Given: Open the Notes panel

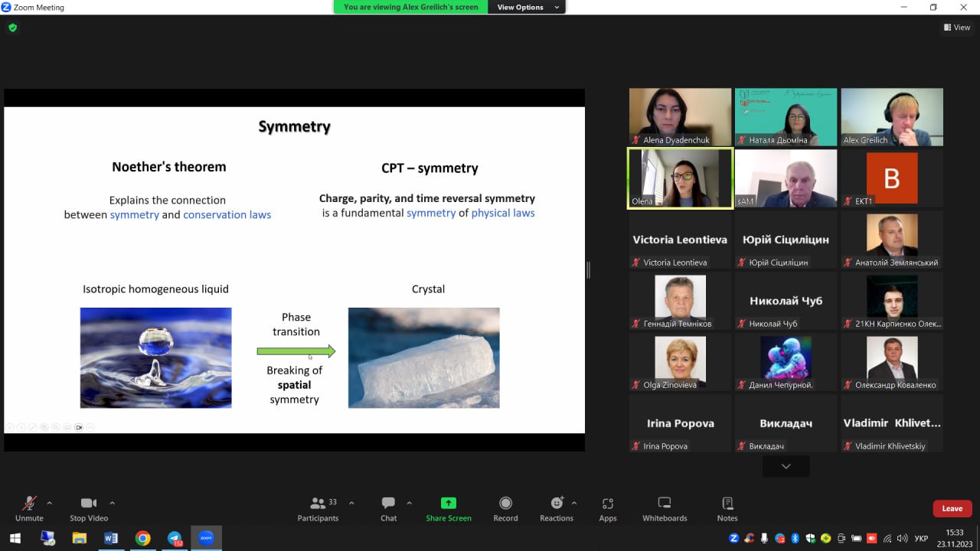Looking at the screenshot, I should coord(727,508).
